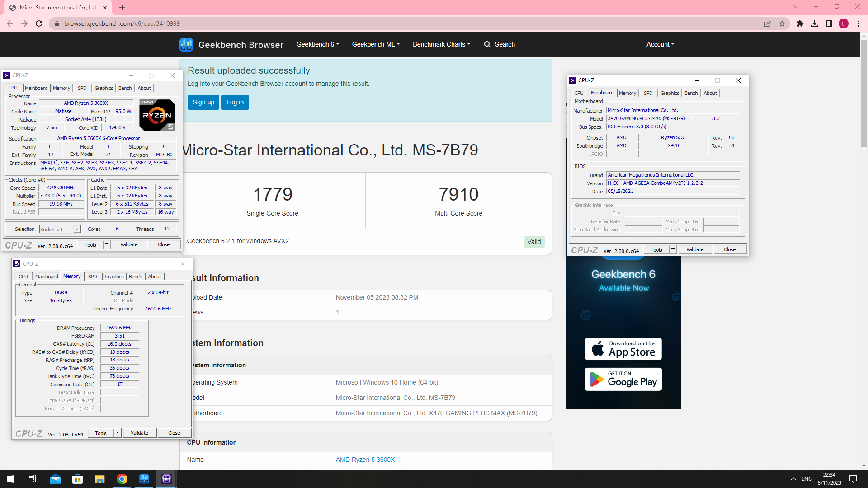Screen dimensions: 868x488
Task: Open Graphics tab in Memory window
Action: pyautogui.click(x=114, y=277)
